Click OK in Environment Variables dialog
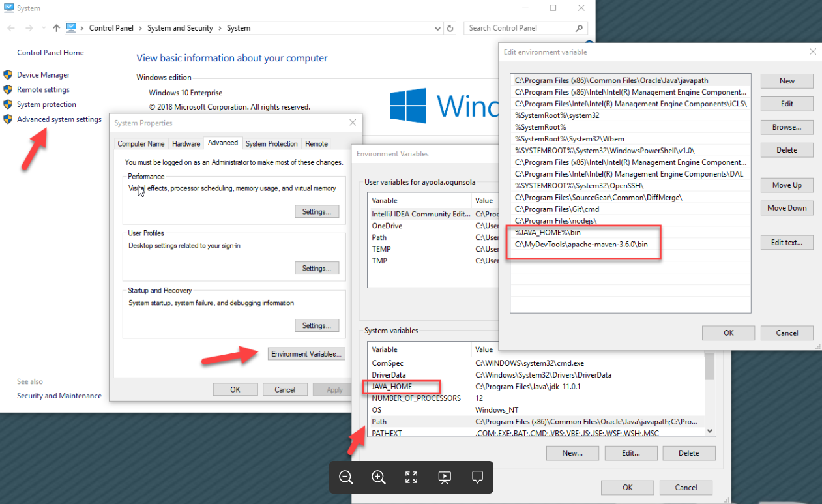This screenshot has height=504, width=822. pos(628,487)
